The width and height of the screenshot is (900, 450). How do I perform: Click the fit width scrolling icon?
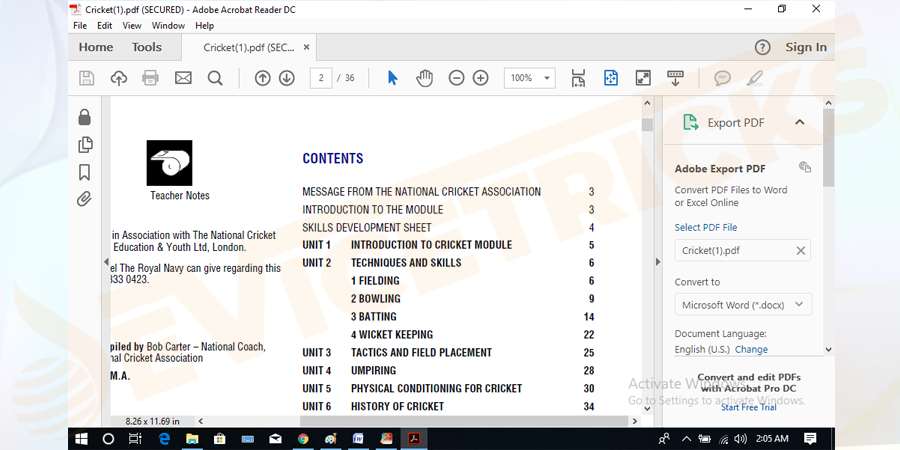[x=578, y=78]
